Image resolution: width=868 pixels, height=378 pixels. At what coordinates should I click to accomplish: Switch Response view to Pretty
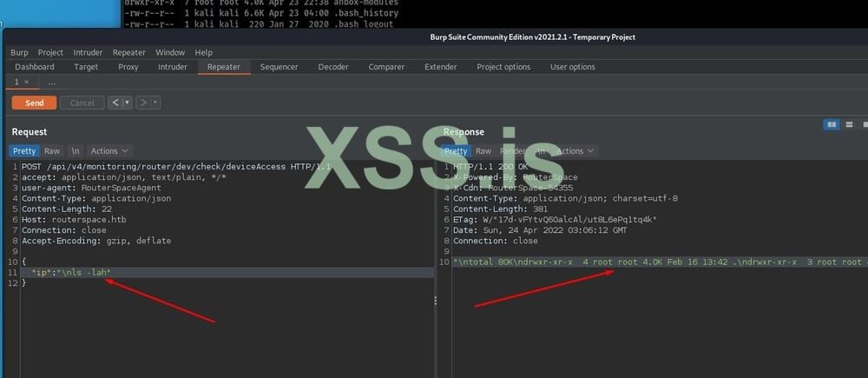tap(456, 150)
